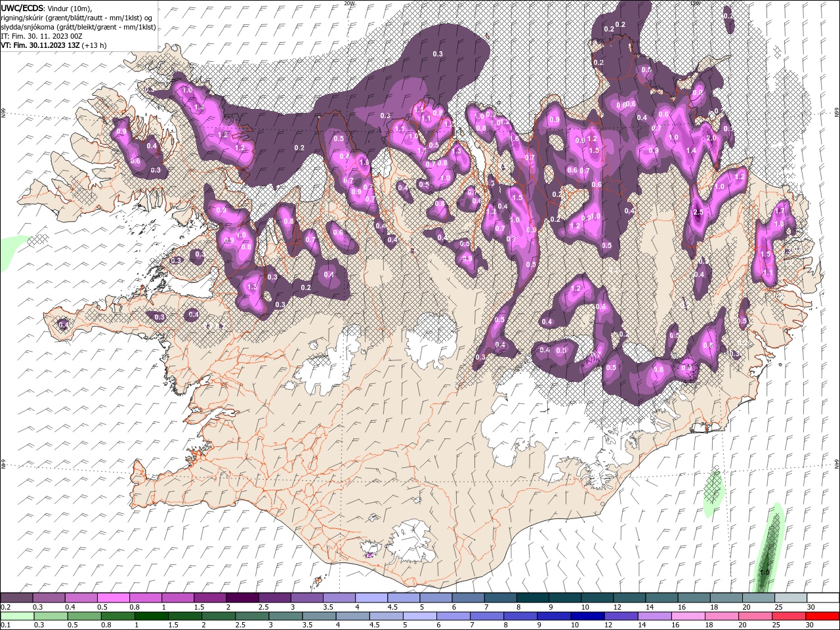Select the light periwinkle 4–4.5 snow scale swatch
The image size is (840, 630).
pos(370,598)
